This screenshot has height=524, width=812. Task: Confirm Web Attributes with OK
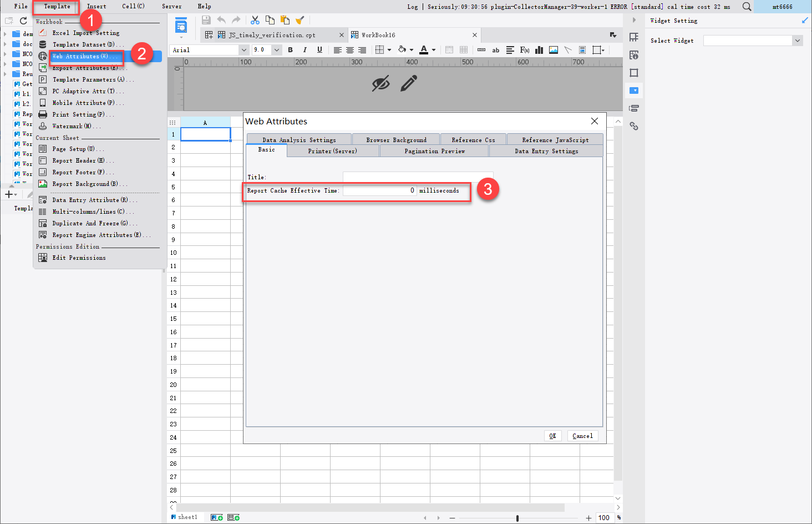point(552,436)
